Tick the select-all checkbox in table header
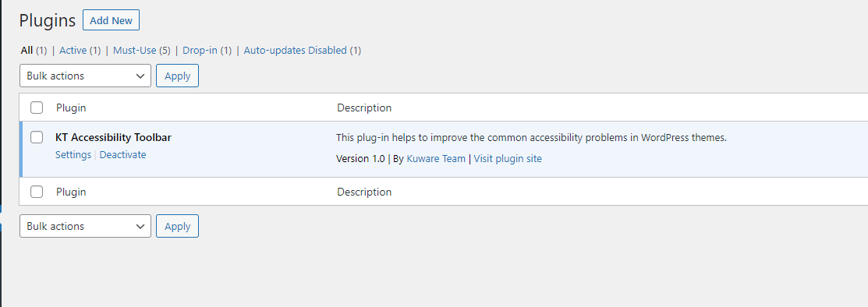Image resolution: width=868 pixels, height=307 pixels. coord(37,108)
